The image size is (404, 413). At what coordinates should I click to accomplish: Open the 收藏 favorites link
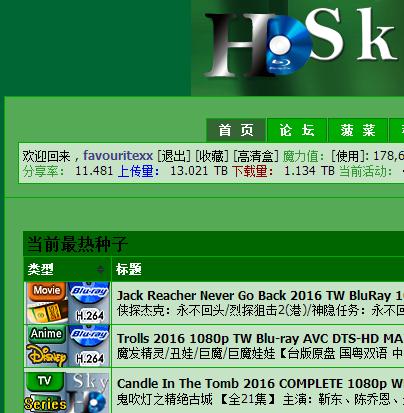pos(212,156)
